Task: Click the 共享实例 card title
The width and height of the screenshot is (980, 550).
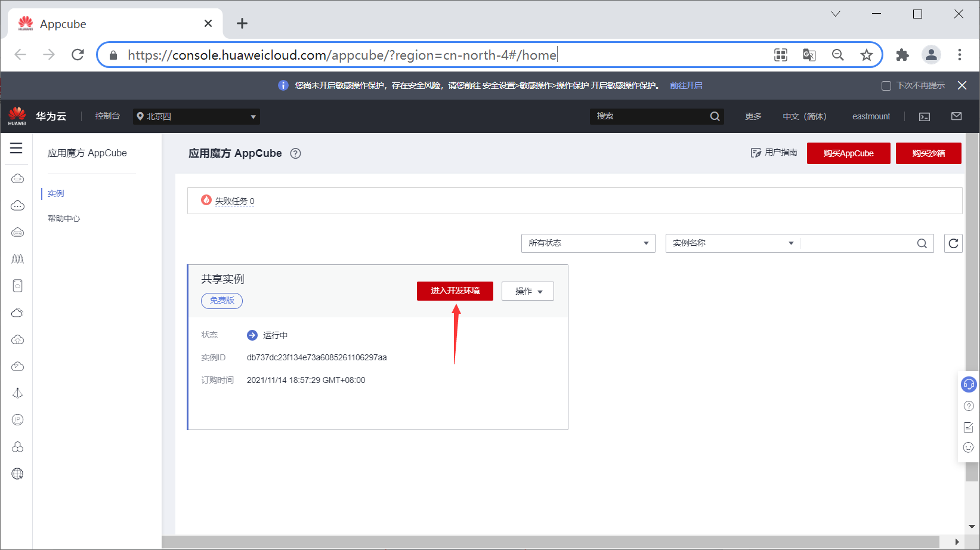Action: (222, 279)
